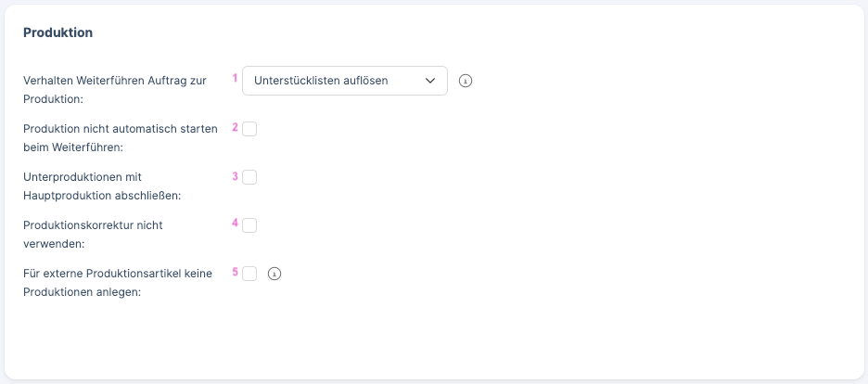Toggle 'Für externe Produktionsartikel keine Produktionen' checkbox
Screen dimensions: 868x384
coord(249,274)
